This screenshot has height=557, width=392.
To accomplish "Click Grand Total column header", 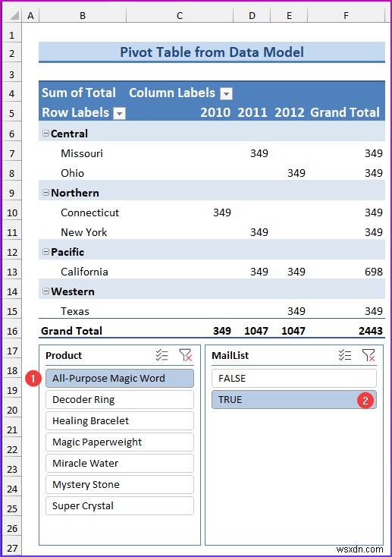I will click(x=345, y=112).
